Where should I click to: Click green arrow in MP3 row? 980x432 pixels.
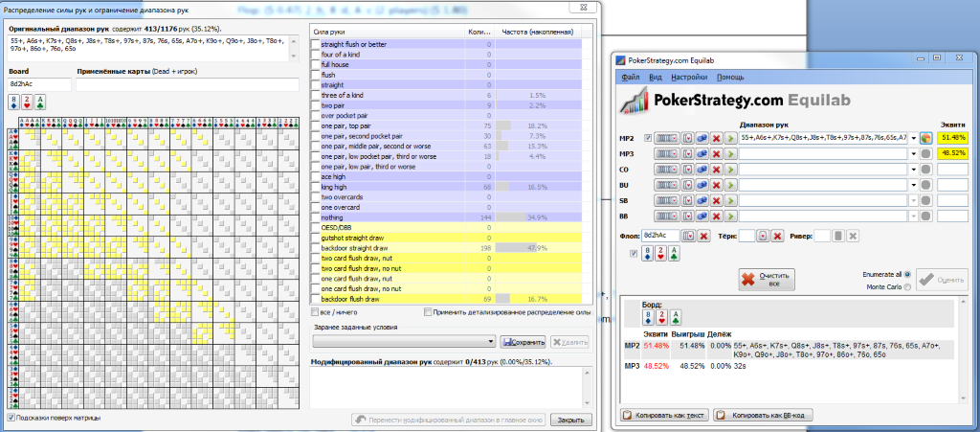(x=730, y=153)
